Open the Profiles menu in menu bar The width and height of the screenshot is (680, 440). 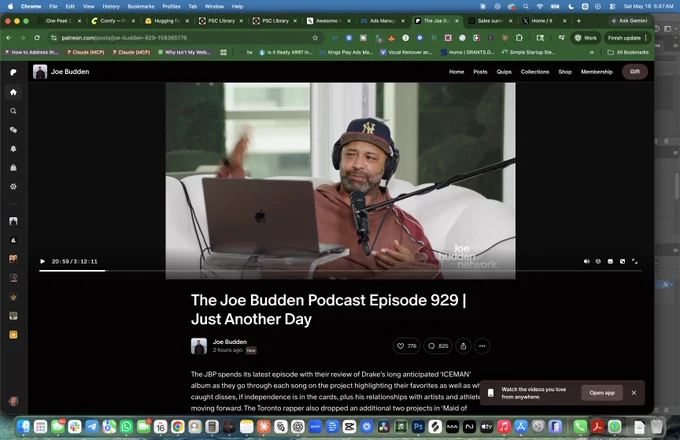pos(171,7)
